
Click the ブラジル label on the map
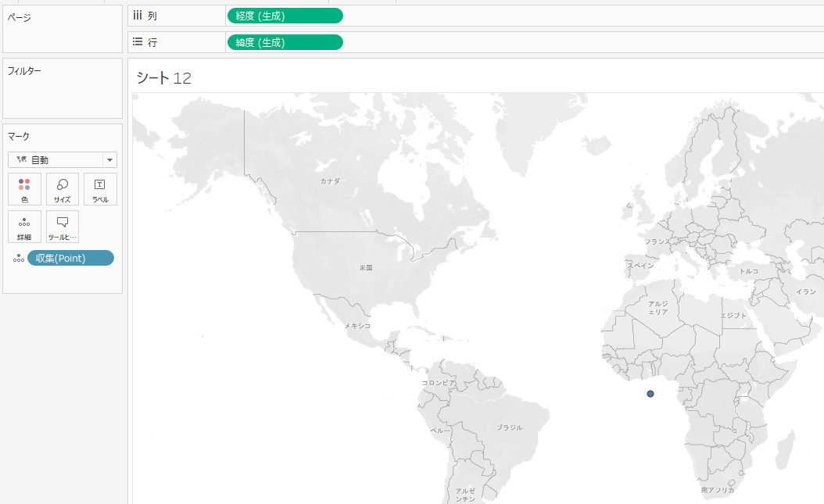point(510,427)
